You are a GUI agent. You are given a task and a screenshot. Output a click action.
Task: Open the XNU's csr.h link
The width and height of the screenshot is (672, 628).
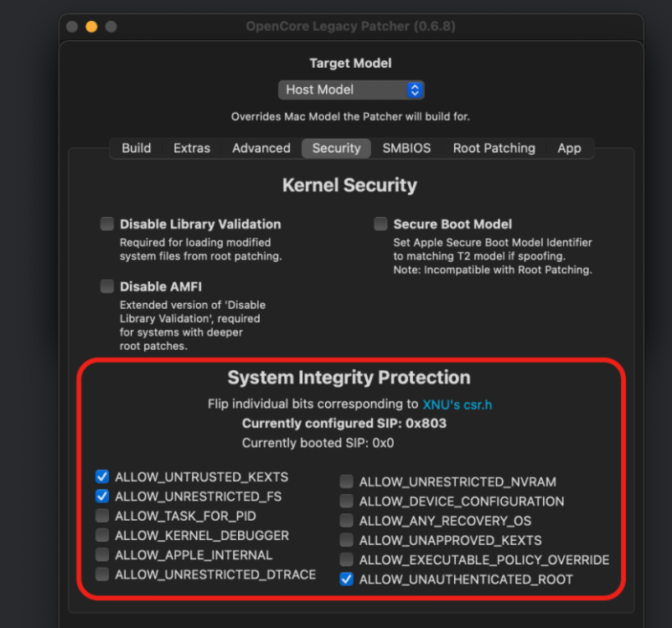pyautogui.click(x=457, y=404)
